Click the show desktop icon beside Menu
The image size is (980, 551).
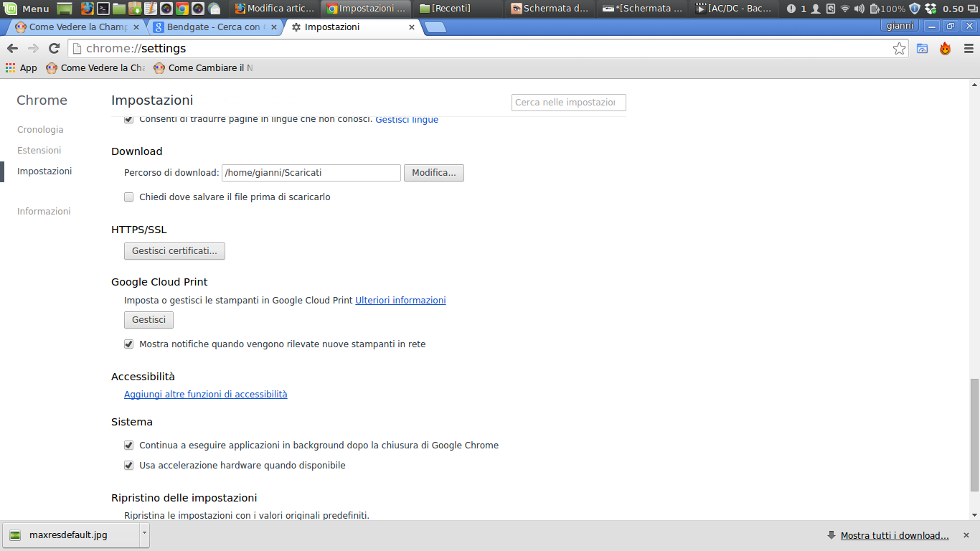click(65, 9)
